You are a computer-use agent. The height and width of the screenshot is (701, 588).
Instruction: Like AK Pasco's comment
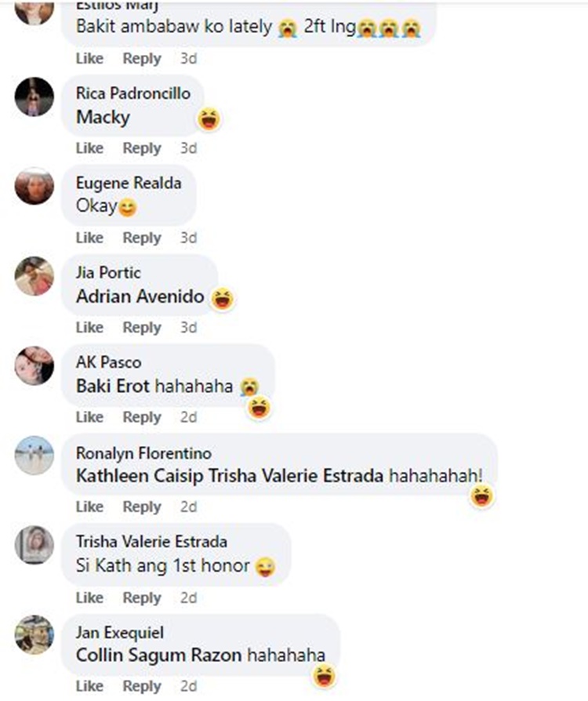(x=89, y=416)
